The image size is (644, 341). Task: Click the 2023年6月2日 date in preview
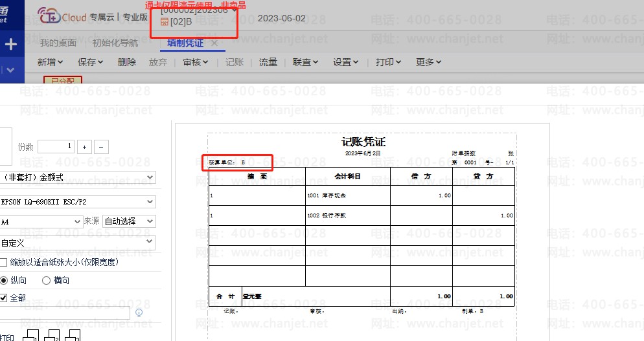click(363, 153)
